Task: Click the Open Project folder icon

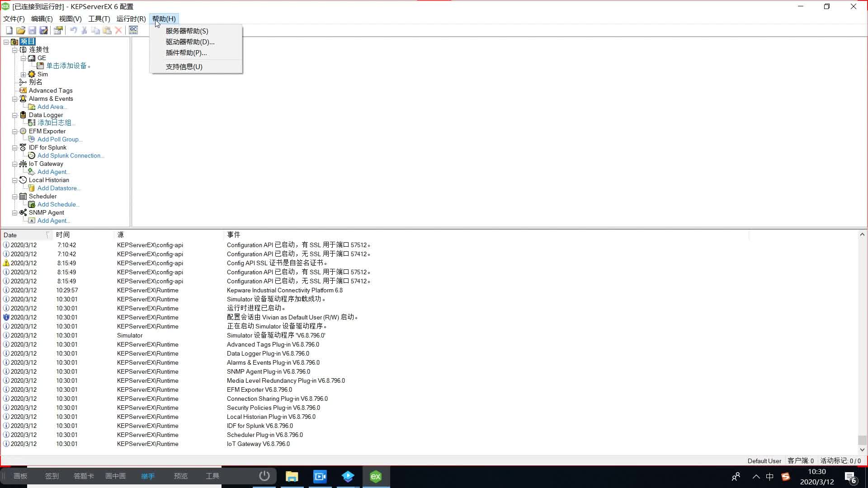Action: click(20, 30)
